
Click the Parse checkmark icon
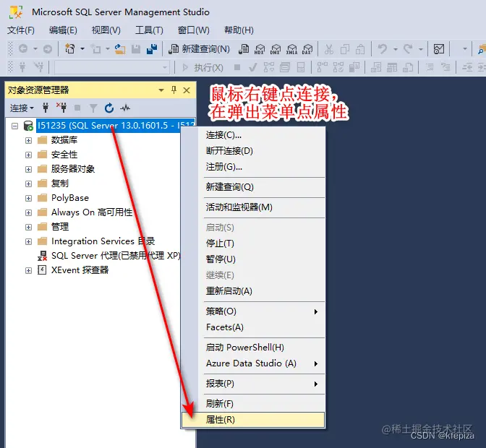[253, 67]
